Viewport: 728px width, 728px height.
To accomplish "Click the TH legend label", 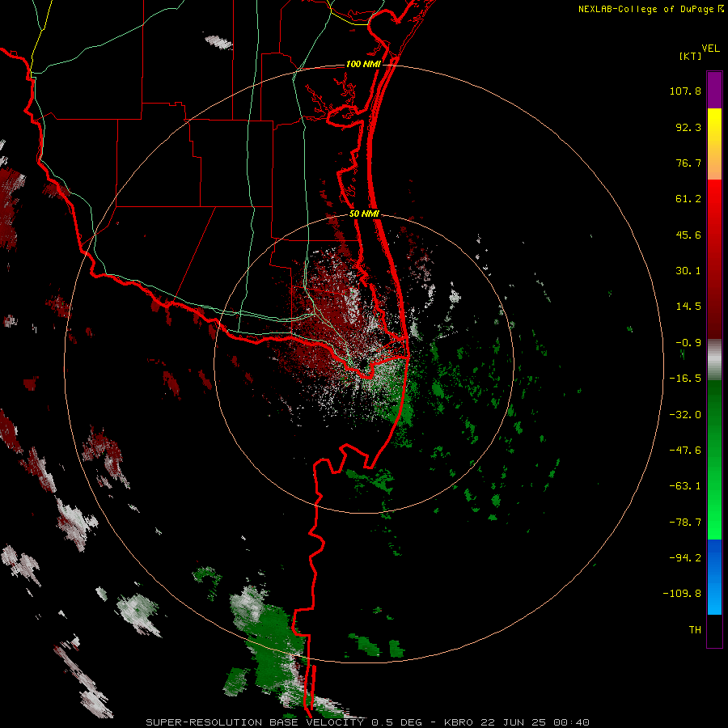I will coord(695,630).
